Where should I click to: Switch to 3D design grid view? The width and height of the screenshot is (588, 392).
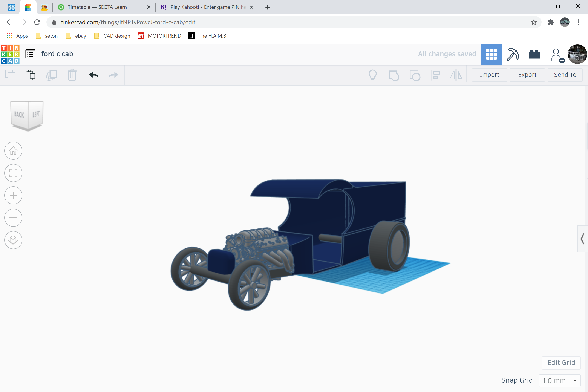point(491,54)
